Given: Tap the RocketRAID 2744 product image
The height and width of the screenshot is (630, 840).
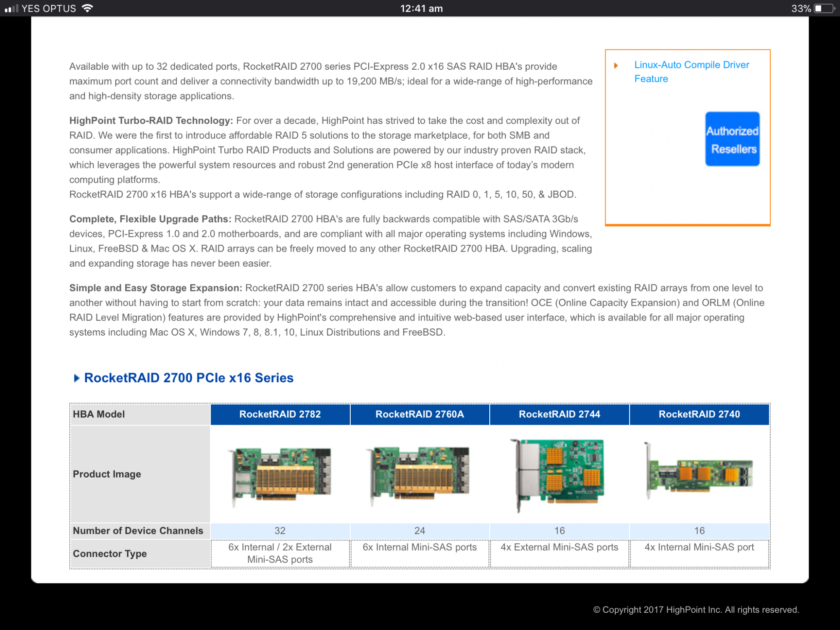Looking at the screenshot, I should point(559,474).
